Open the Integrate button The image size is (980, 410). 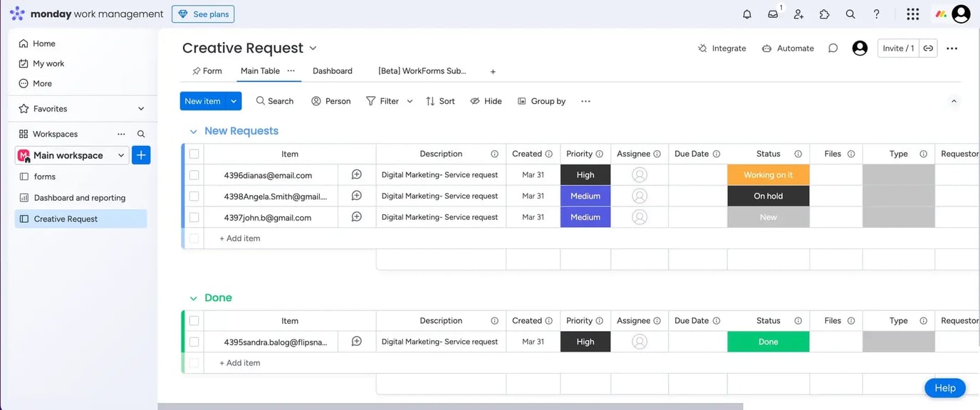pyautogui.click(x=722, y=48)
